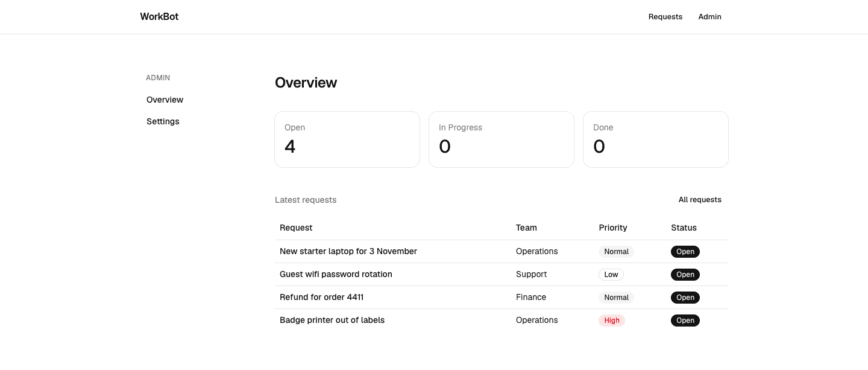Click the High priority badge
This screenshot has width=868, height=370.
[612, 321]
